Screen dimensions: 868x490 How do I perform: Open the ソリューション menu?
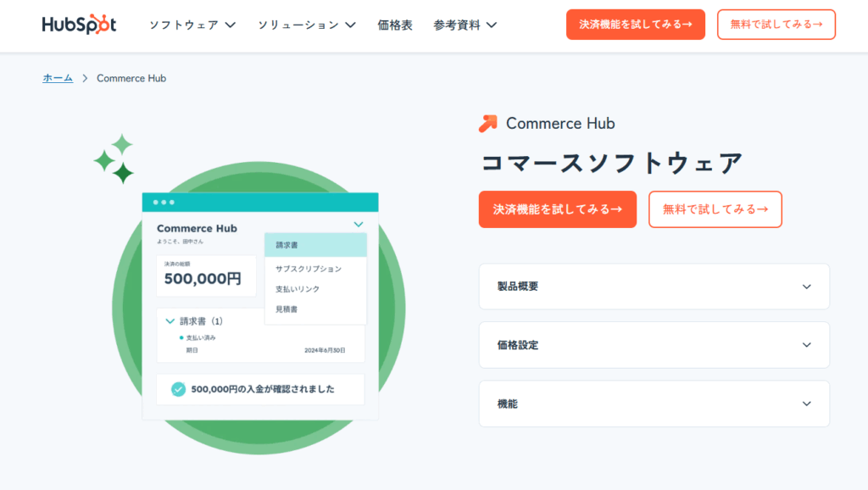tap(306, 25)
